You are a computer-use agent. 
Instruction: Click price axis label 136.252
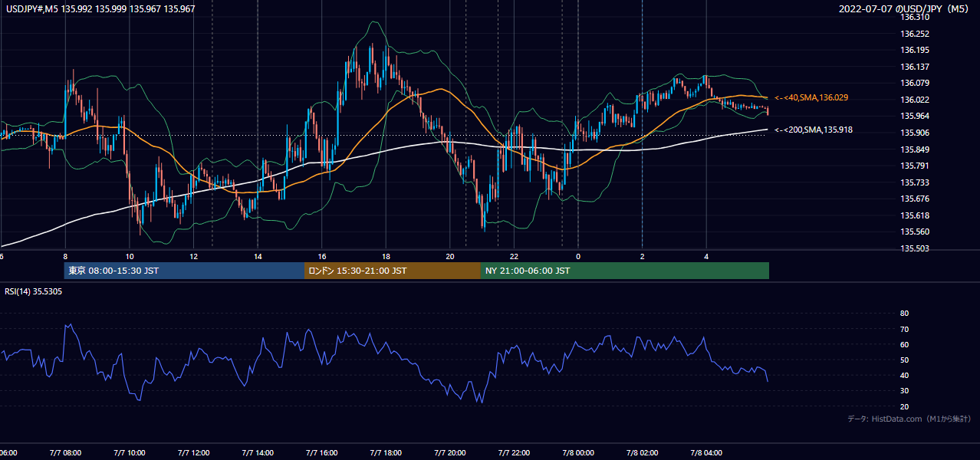[916, 34]
